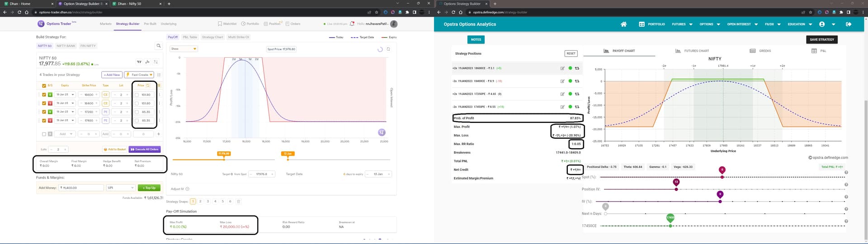
Task: Uncheck the 18600 CE trade row checkbox
Action: click(44, 95)
